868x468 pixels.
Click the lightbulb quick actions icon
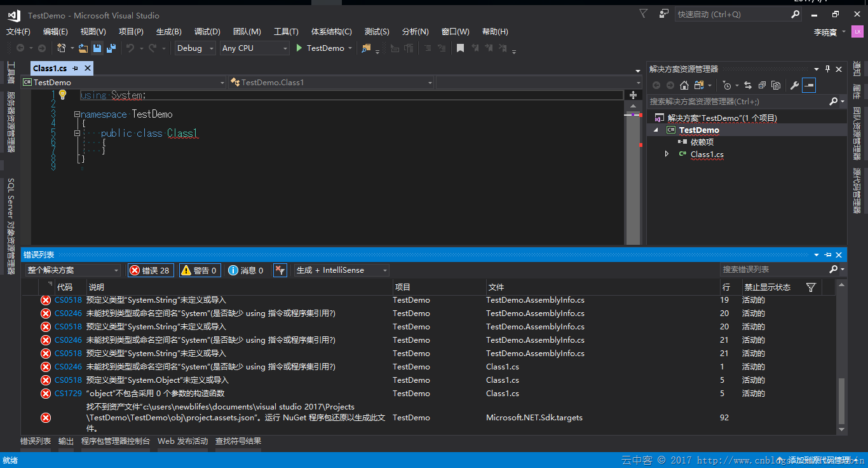(x=62, y=95)
